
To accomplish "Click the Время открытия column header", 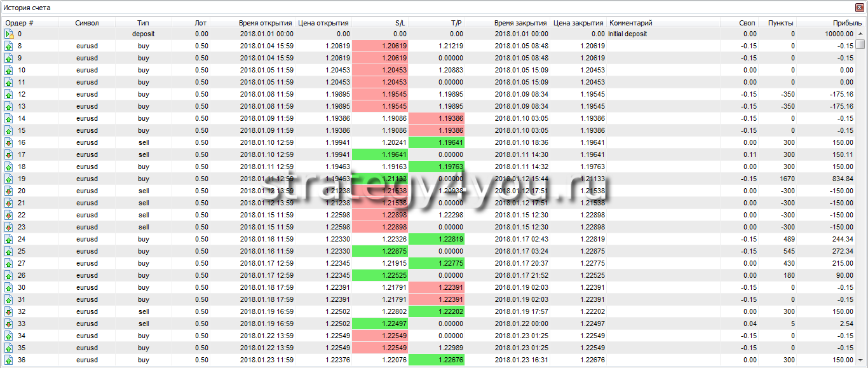I will tap(266, 23).
